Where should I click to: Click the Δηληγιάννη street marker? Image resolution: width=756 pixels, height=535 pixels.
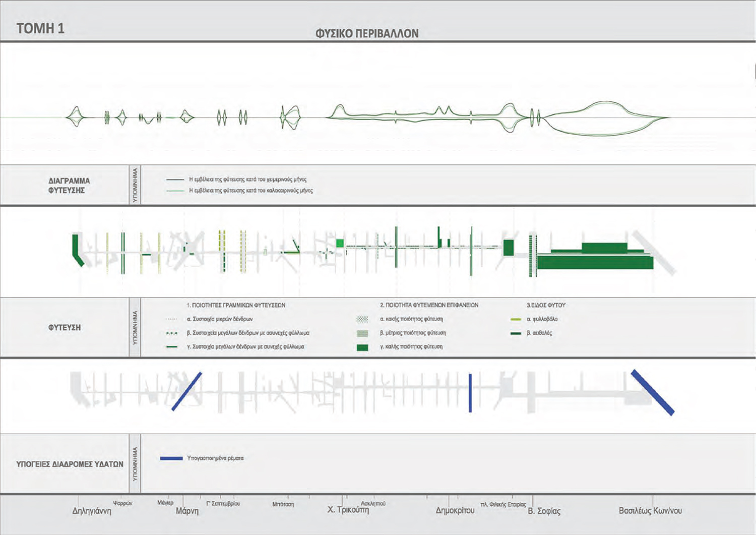[x=92, y=511]
